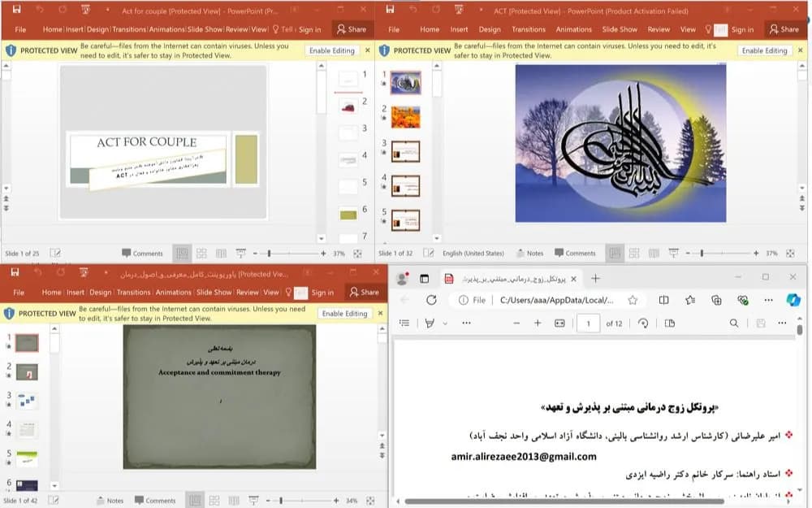The width and height of the screenshot is (812, 508).
Task: Click PDF zoom in plus button
Action: (x=538, y=323)
